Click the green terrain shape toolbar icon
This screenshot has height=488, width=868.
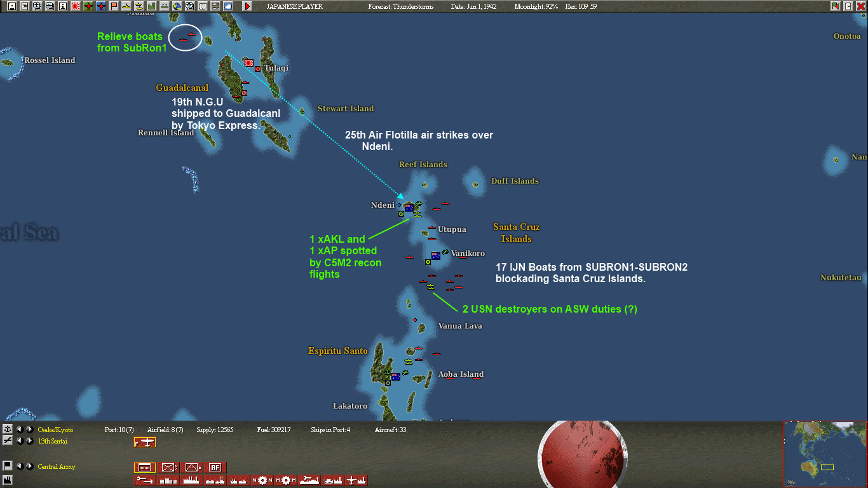(151, 6)
